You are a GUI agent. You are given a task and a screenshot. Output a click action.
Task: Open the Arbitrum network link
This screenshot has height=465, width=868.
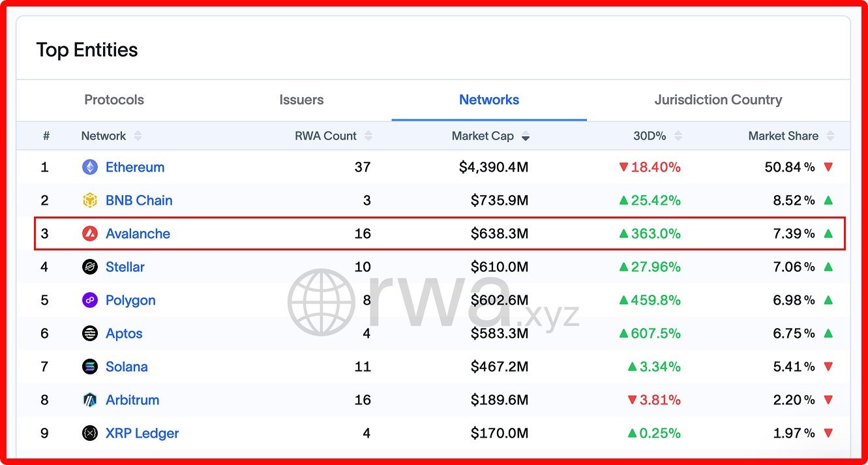click(132, 400)
